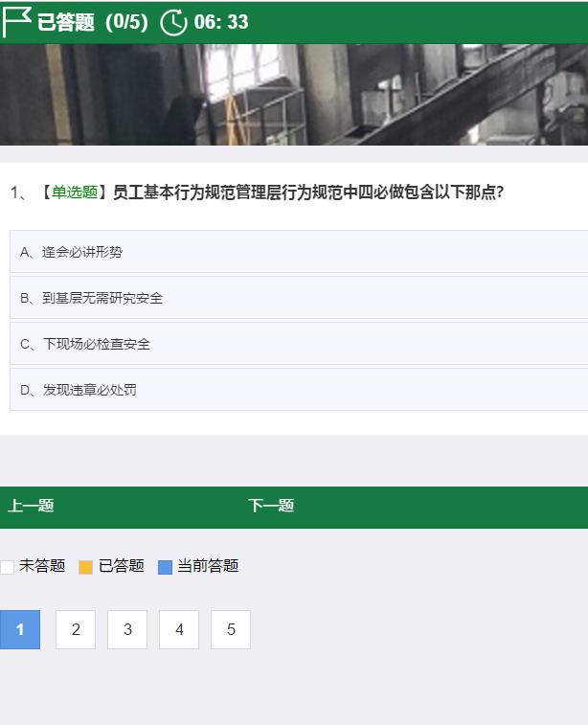This screenshot has height=725, width=588.
Task: Select answer A 逢会必讲形势
Action: 299,252
